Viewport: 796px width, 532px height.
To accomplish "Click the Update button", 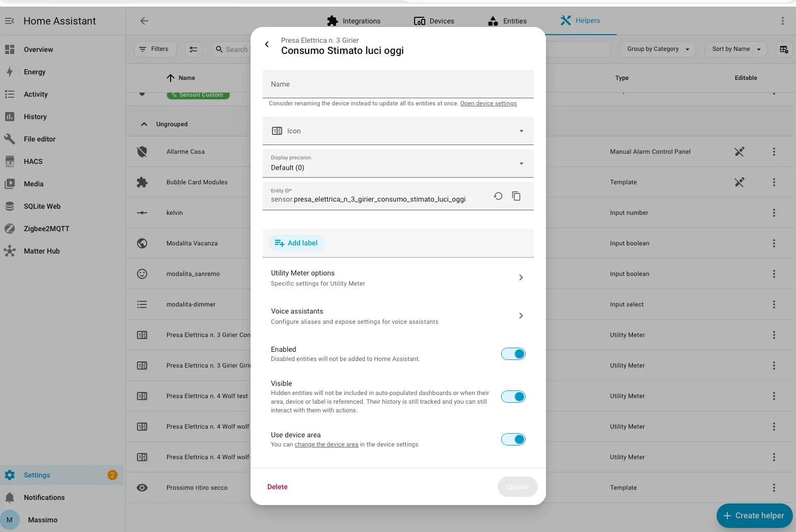I will pos(517,487).
